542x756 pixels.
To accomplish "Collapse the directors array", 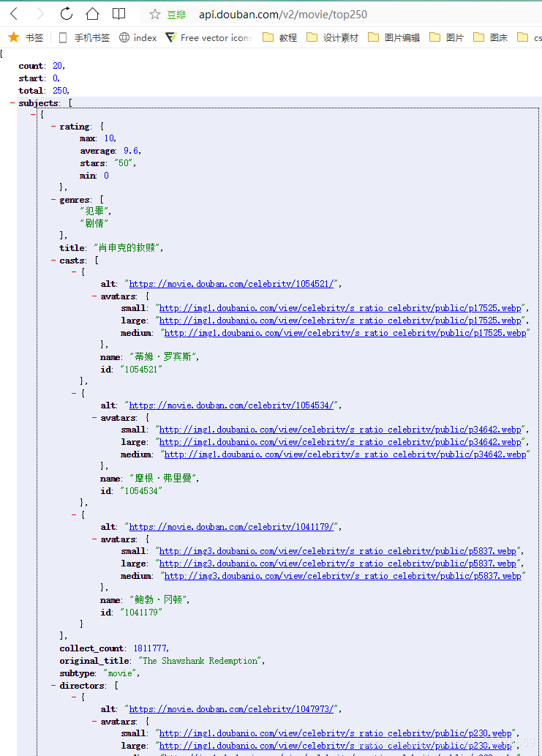I will click(53, 685).
